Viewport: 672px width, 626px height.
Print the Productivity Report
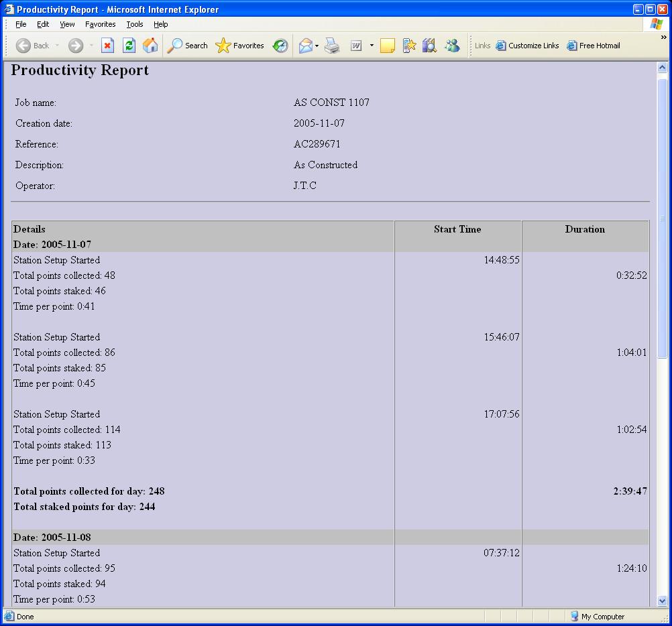click(332, 45)
